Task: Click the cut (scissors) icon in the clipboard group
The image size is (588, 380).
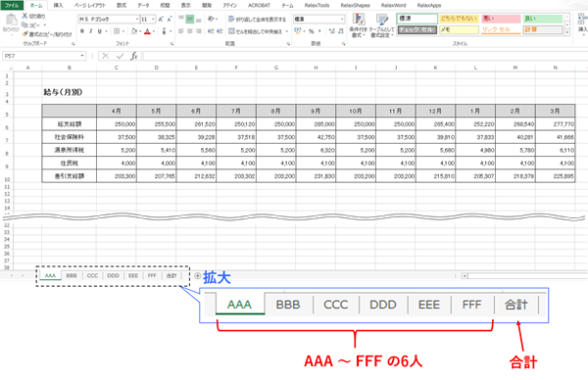Action: 25,16
